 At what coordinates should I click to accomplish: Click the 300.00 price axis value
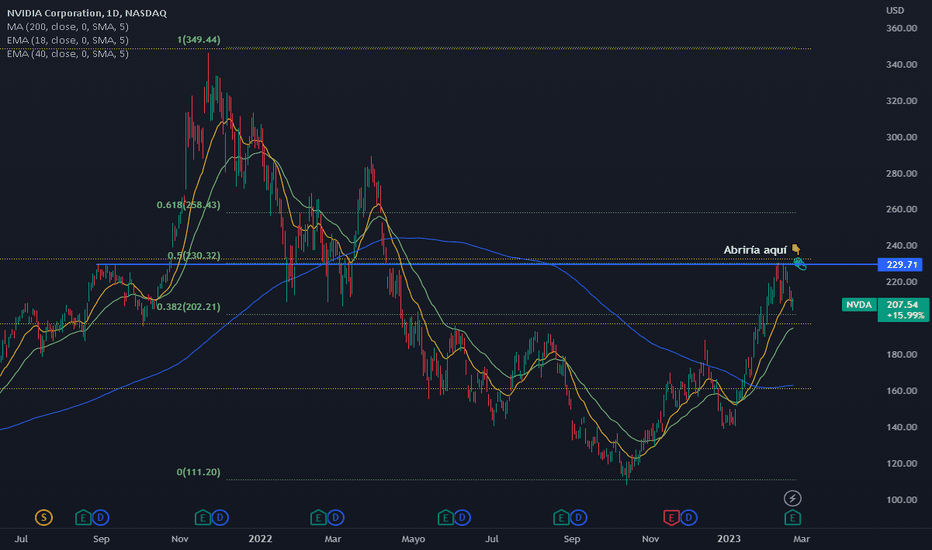pos(902,137)
